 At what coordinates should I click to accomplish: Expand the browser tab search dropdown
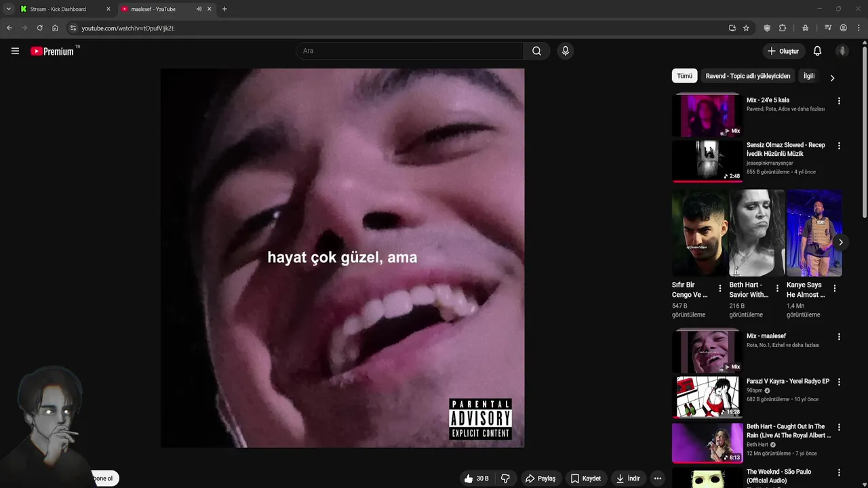pos(9,9)
